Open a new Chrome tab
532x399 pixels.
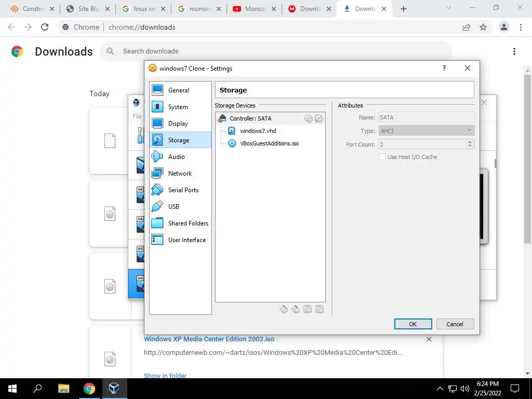pos(403,9)
